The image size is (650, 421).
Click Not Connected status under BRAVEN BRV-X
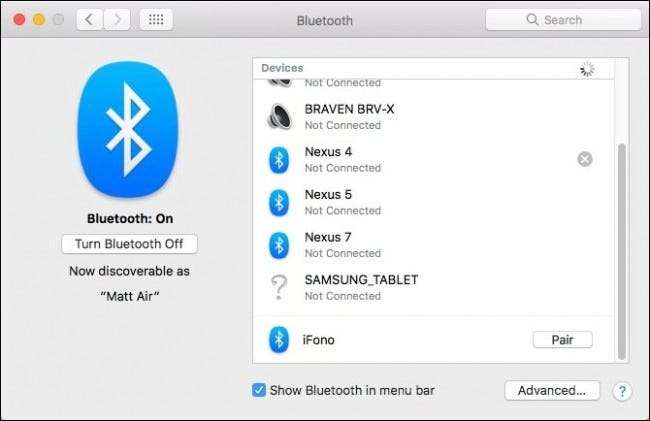[x=343, y=125]
